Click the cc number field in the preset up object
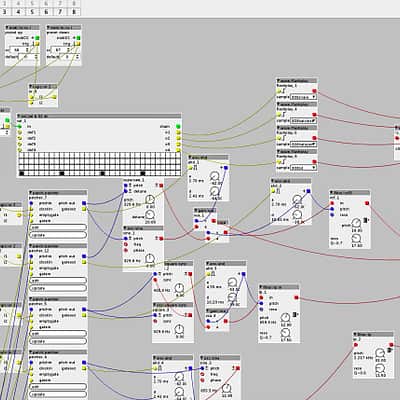400x400 pixels. [x=20, y=50]
